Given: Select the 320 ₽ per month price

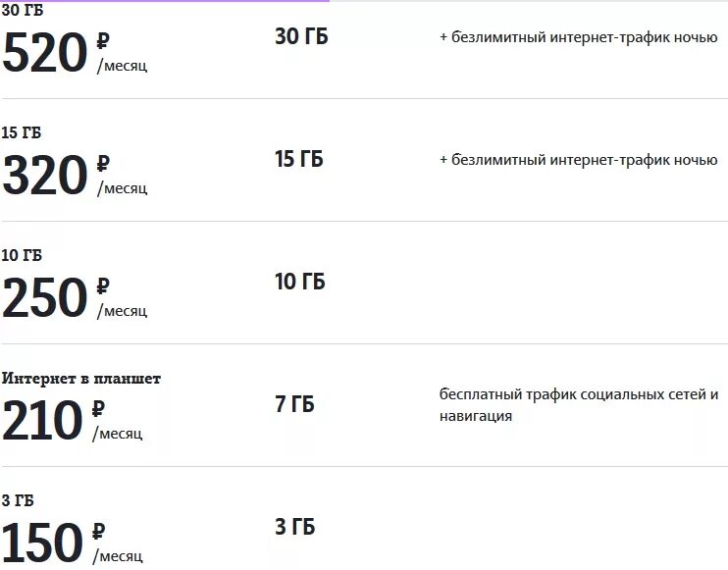Looking at the screenshot, I should click(x=75, y=175).
